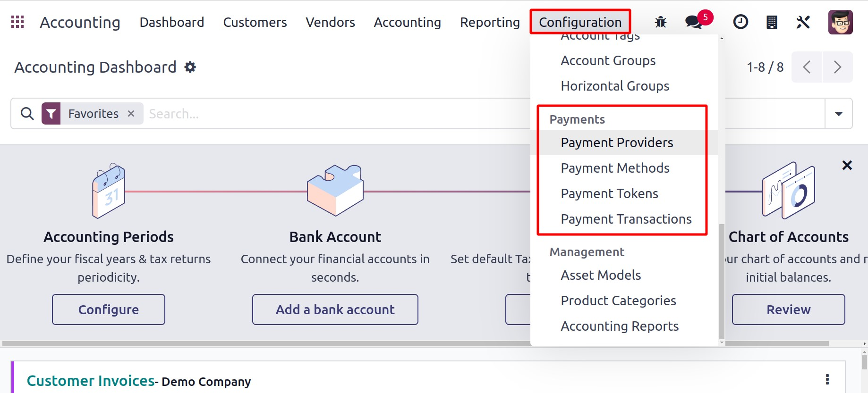Viewport: 868px width, 393px height.
Task: Open the studio tools wrench icon
Action: click(803, 22)
